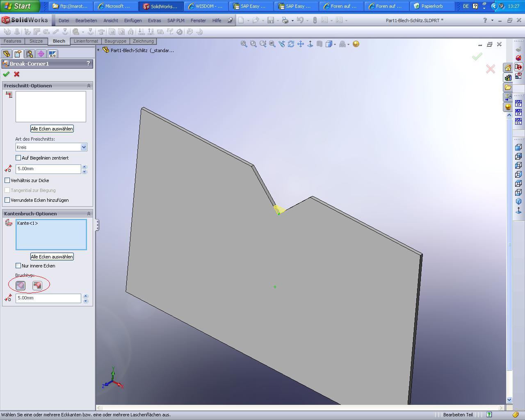Open the Appearances sphere task pane tab

pos(508,107)
